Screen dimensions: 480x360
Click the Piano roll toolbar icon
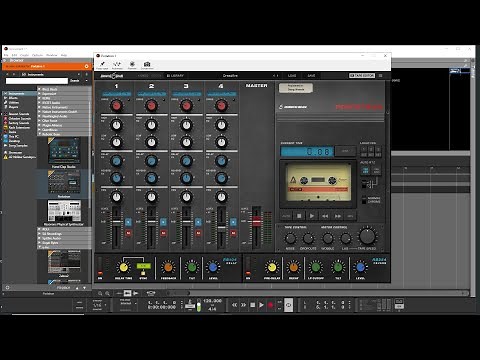coord(102,65)
